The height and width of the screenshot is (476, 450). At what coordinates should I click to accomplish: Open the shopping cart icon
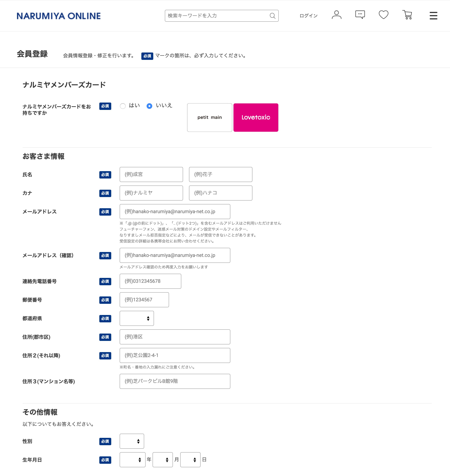point(407,15)
